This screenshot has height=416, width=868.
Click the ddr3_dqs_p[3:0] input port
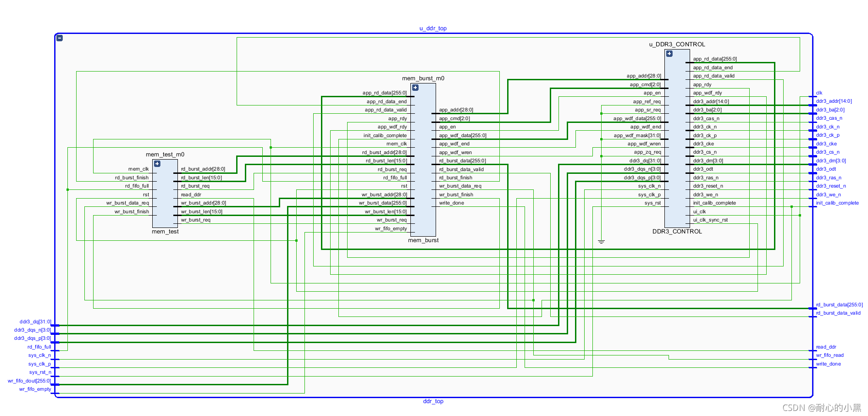[x=33, y=338]
